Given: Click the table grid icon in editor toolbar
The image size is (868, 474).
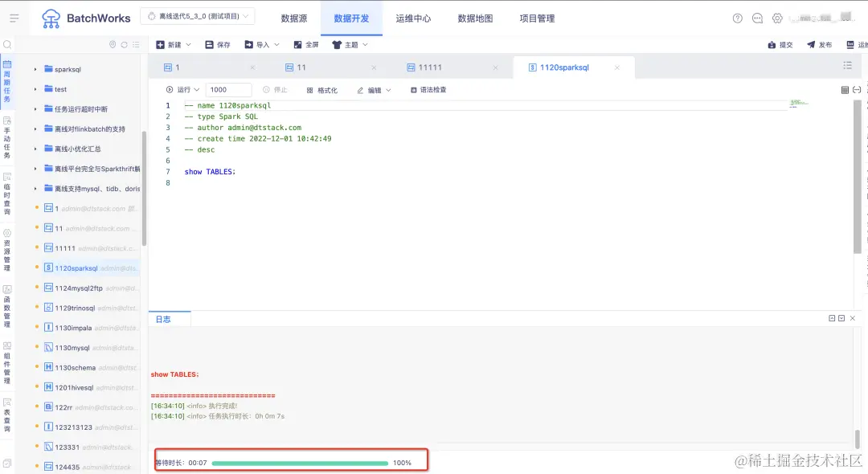Looking at the screenshot, I should (x=845, y=90).
